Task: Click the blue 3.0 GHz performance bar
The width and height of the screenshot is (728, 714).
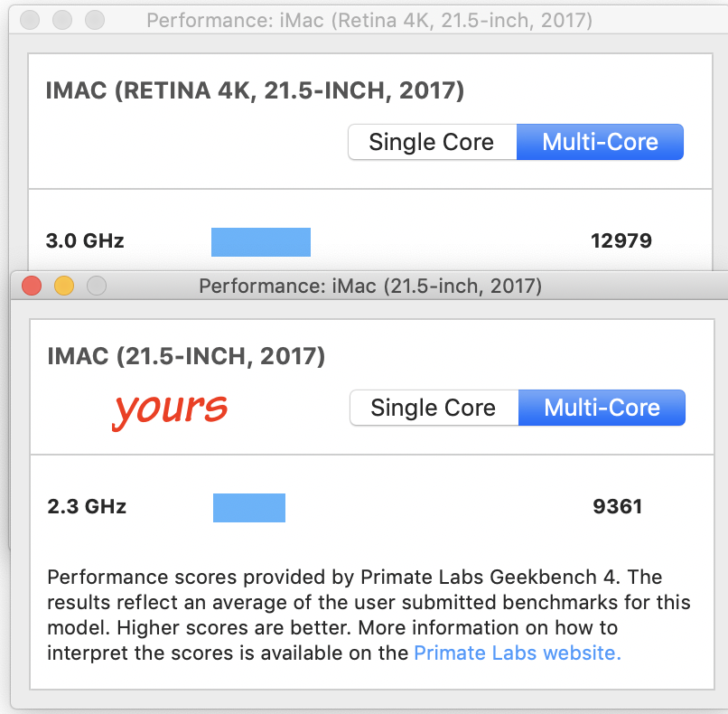Action: [x=260, y=242]
